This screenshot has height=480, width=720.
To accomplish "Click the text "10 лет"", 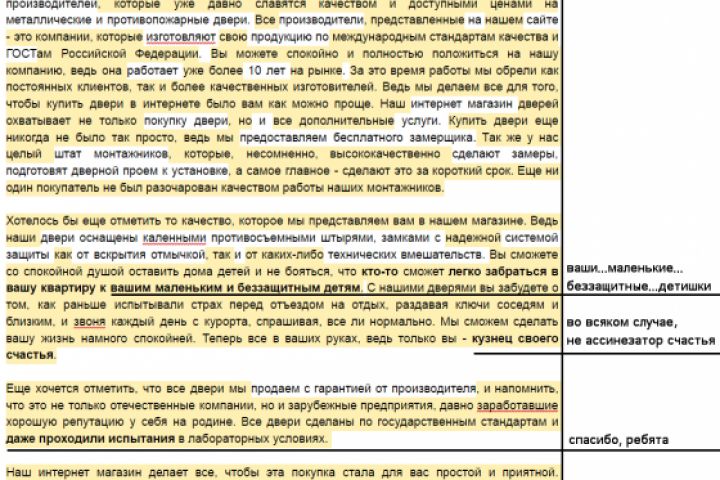I will [x=266, y=71].
